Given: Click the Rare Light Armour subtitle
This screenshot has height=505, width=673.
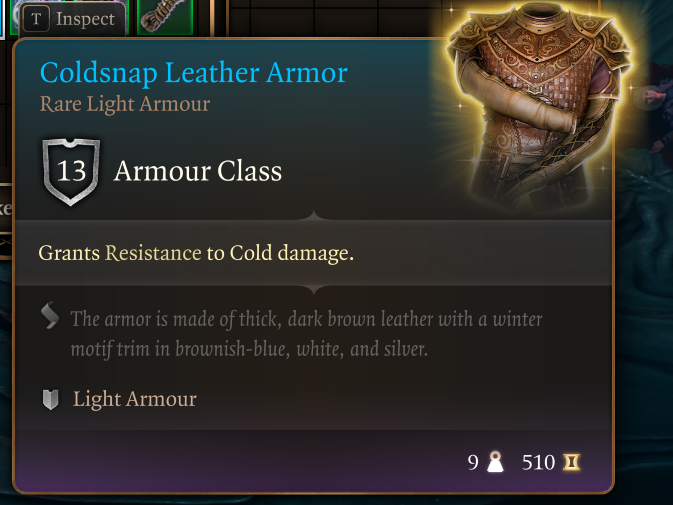Looking at the screenshot, I should 125,104.
